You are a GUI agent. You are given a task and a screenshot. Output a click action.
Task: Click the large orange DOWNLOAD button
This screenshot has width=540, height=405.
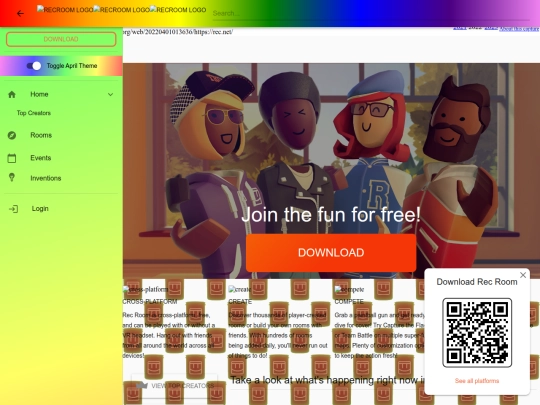331,253
